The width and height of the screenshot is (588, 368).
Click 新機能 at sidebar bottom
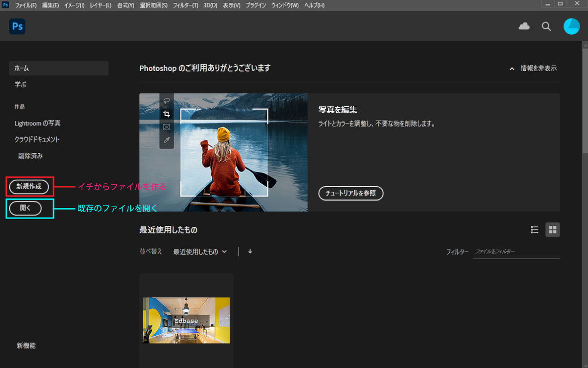[26, 345]
